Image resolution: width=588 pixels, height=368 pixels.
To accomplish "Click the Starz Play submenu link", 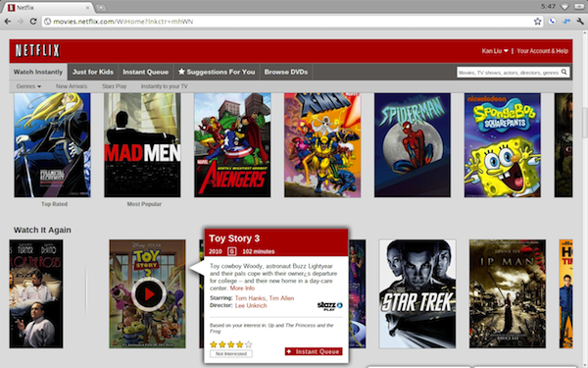I will tap(114, 86).
